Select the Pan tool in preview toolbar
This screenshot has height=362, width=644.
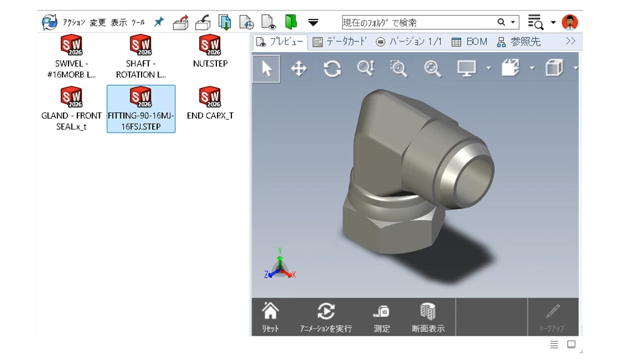click(299, 69)
